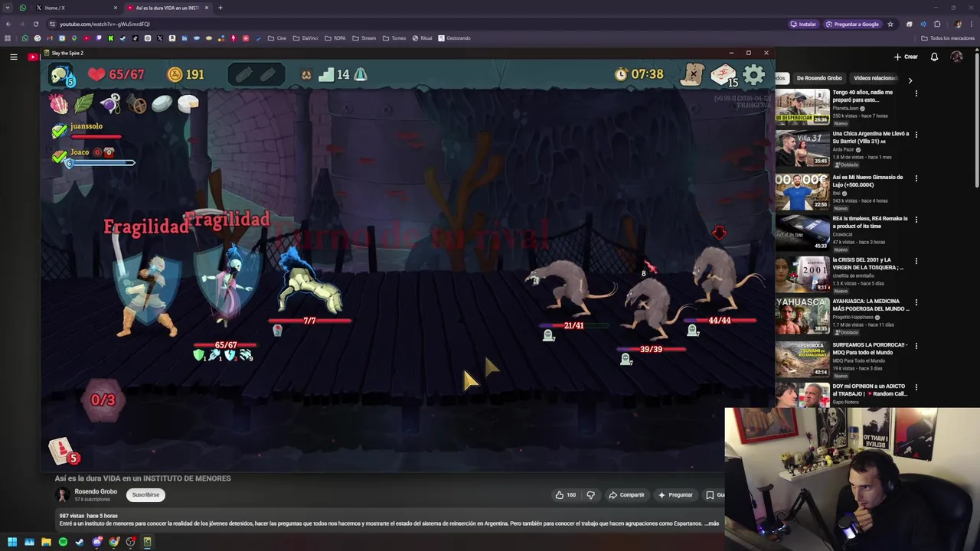Open the YouTube account avatar menu
This screenshot has width=980, height=551.
tap(956, 57)
